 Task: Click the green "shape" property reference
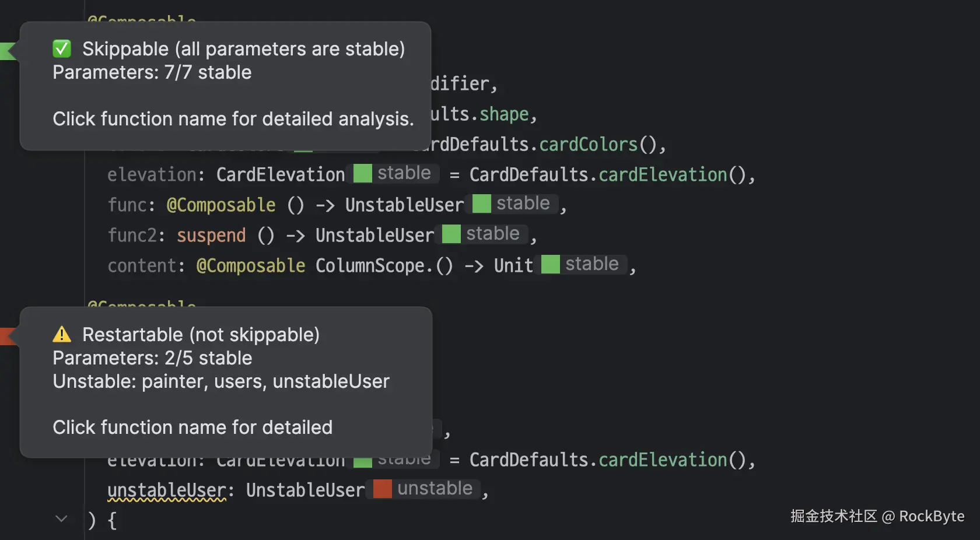tap(504, 114)
